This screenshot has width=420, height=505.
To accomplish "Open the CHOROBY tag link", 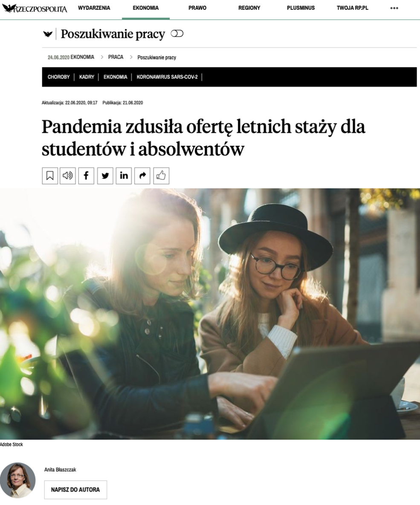I will [x=59, y=77].
